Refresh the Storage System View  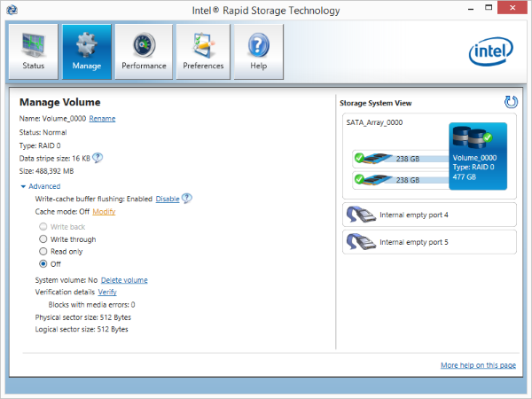pyautogui.click(x=511, y=102)
